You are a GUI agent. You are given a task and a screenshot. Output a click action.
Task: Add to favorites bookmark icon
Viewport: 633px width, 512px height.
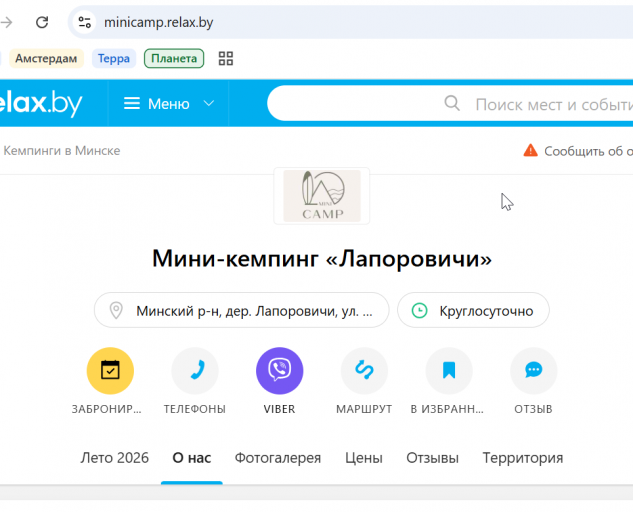click(x=449, y=371)
